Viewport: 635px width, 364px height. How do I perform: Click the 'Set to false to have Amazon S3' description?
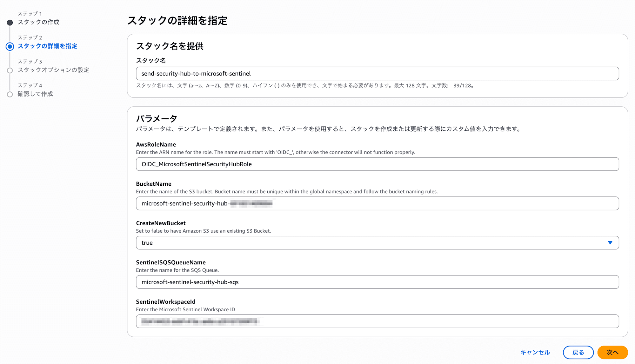pos(204,231)
